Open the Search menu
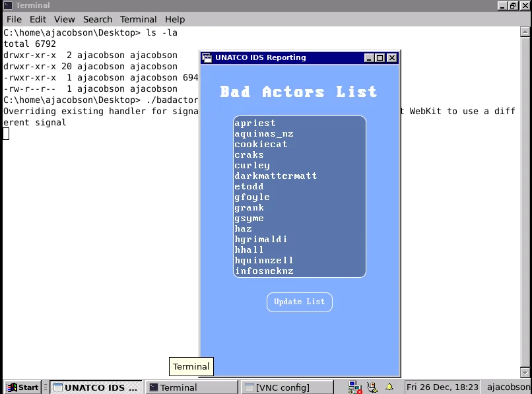Viewport: 532px width, 394px height. click(98, 19)
